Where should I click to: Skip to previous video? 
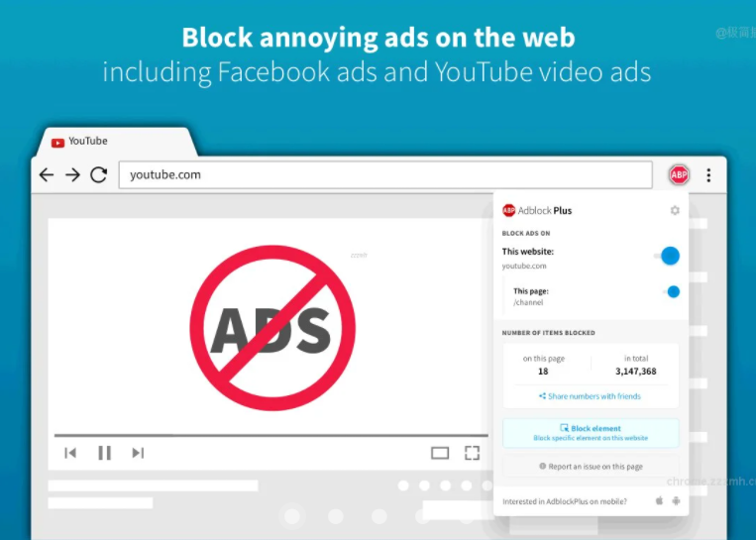click(x=70, y=453)
